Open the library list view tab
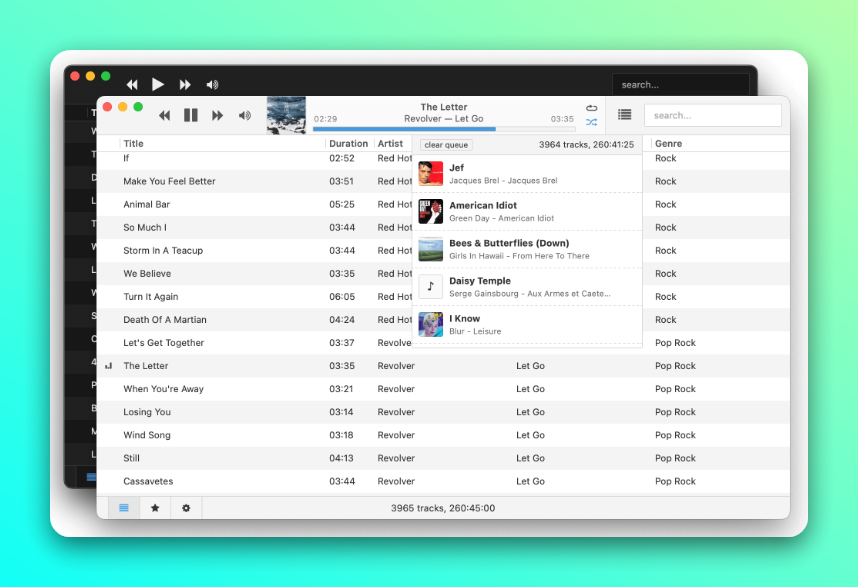 124,508
